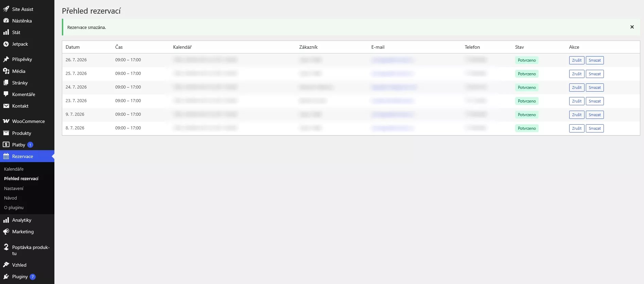Open the Média library icon

point(6,71)
